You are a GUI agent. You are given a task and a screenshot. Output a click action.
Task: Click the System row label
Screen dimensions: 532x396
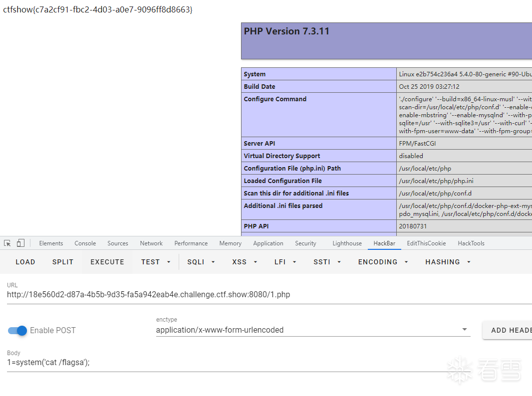[255, 74]
